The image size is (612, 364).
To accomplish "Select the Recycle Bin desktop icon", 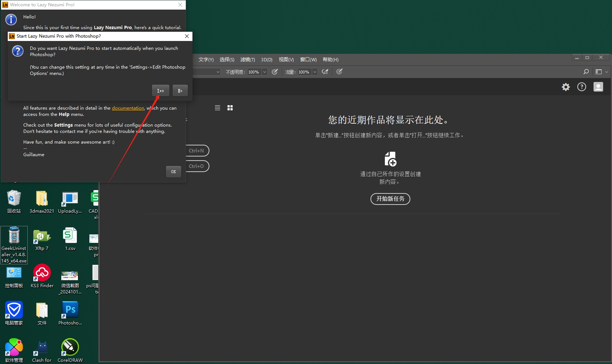I will pos(14,202).
